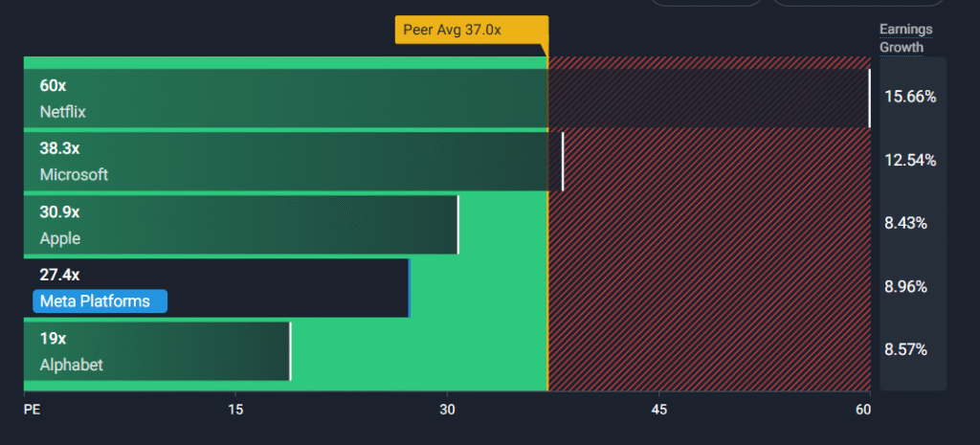This screenshot has height=445, width=980.
Task: Click Netflix's 60x PE value
Action: pyautogui.click(x=53, y=86)
